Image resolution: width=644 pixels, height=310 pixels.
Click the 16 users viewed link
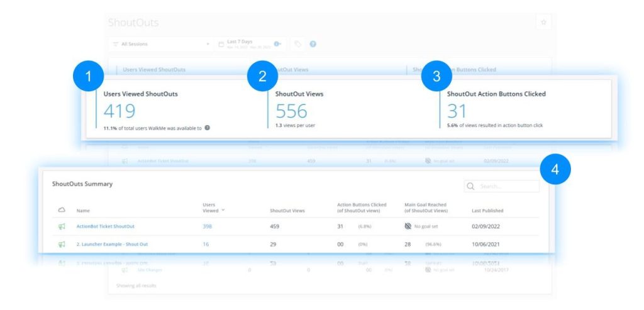[206, 244]
